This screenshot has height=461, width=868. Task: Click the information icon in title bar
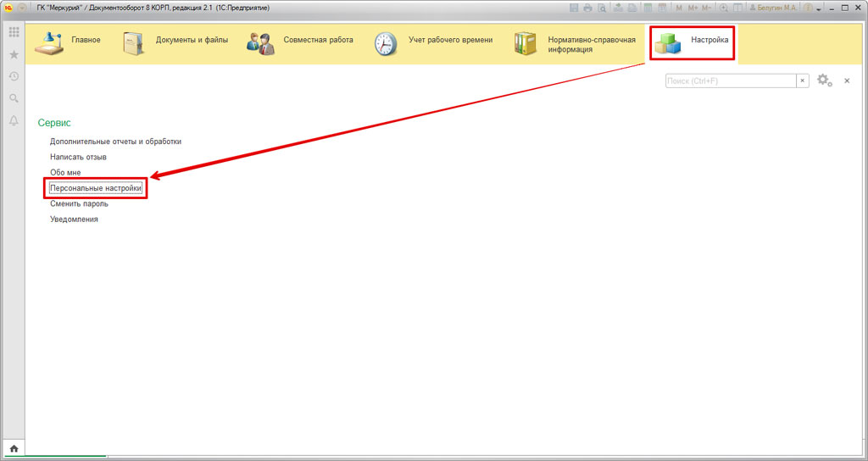coord(808,8)
